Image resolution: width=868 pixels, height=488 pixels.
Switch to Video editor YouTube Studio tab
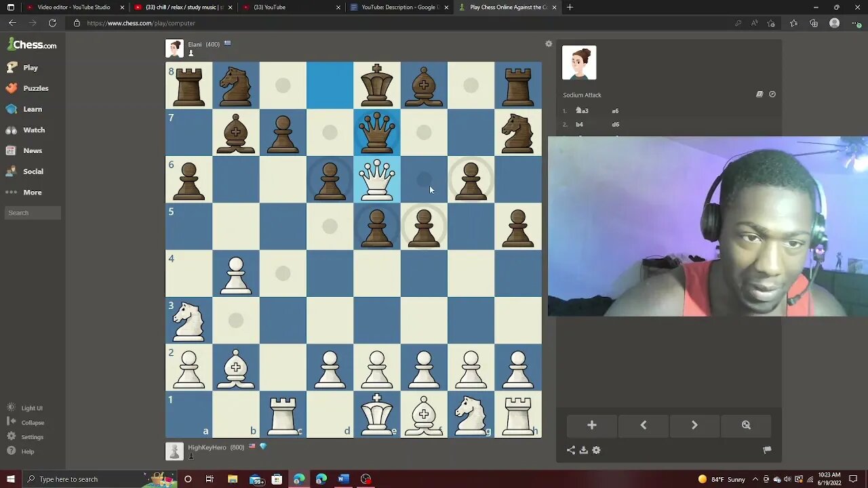(73, 7)
